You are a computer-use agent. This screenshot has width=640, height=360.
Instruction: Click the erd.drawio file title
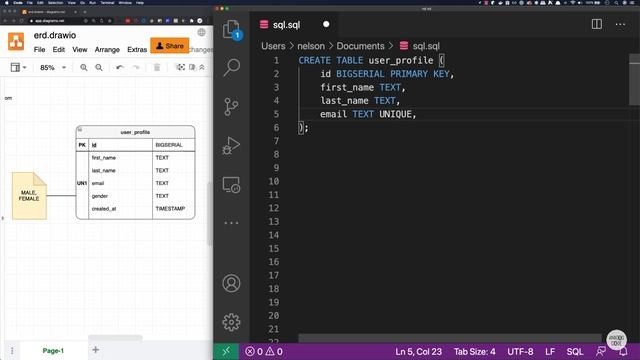click(55, 35)
